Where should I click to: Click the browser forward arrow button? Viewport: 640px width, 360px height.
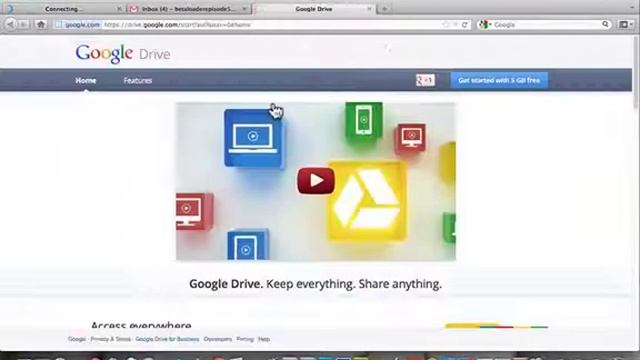coord(24,24)
